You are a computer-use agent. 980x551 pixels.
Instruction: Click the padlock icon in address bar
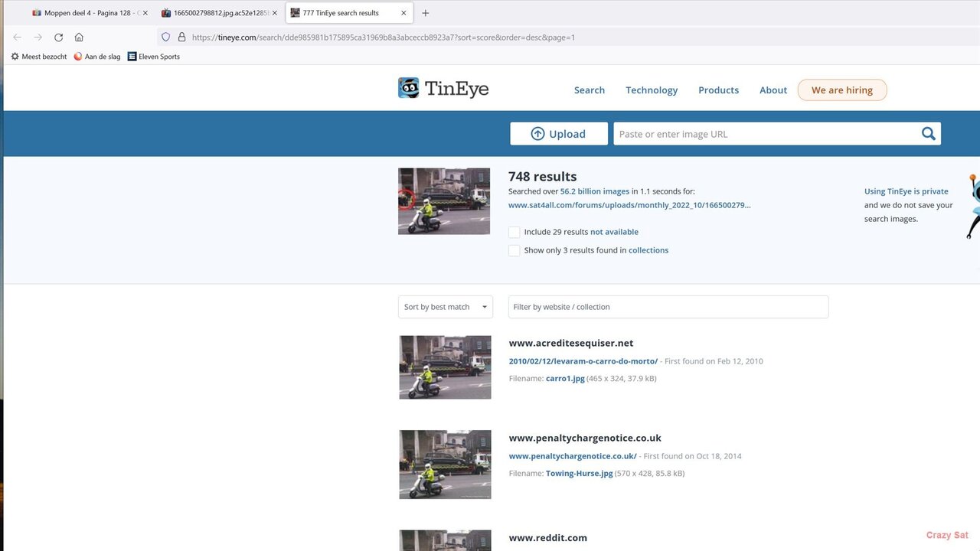pos(181,37)
